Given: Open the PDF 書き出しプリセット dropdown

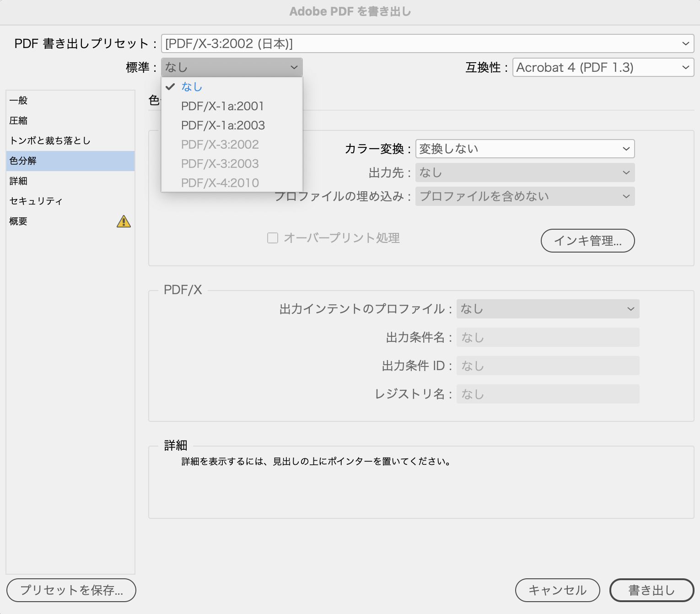Looking at the screenshot, I should 427,43.
